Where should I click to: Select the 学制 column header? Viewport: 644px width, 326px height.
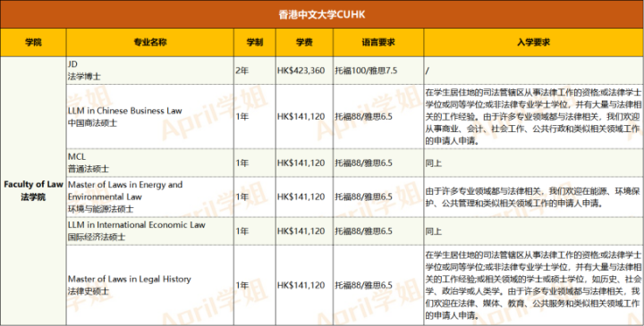(255, 42)
